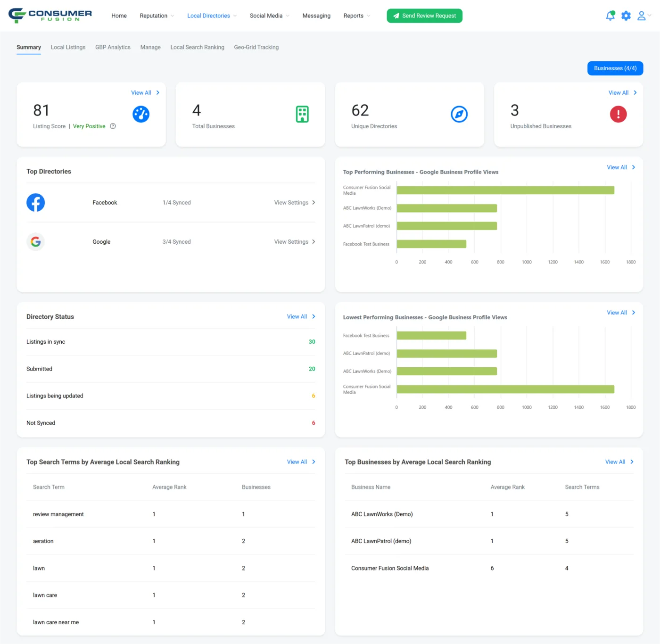Click the Very Positive rating label

[x=89, y=126]
